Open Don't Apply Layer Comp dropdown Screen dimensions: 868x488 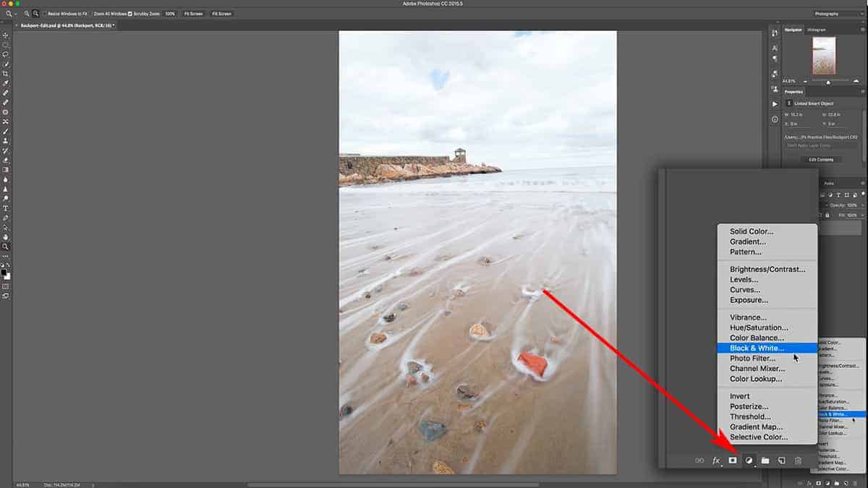click(822, 145)
